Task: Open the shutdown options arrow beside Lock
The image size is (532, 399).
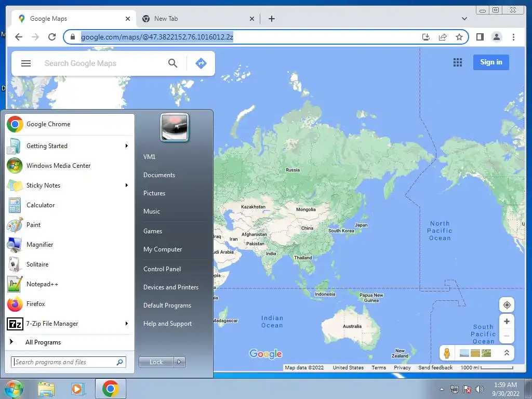Action: (x=179, y=362)
